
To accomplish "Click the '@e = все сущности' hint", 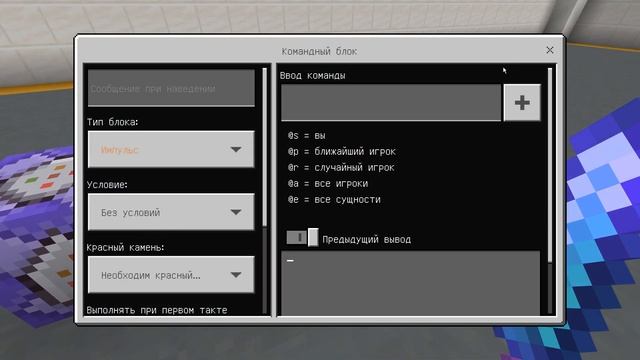I will coord(334,200).
